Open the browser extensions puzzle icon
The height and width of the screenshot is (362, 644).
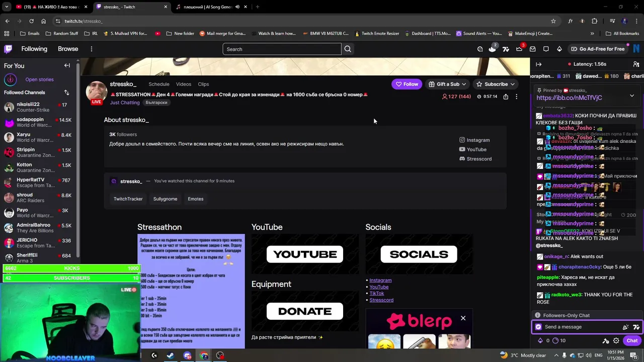click(x=595, y=21)
